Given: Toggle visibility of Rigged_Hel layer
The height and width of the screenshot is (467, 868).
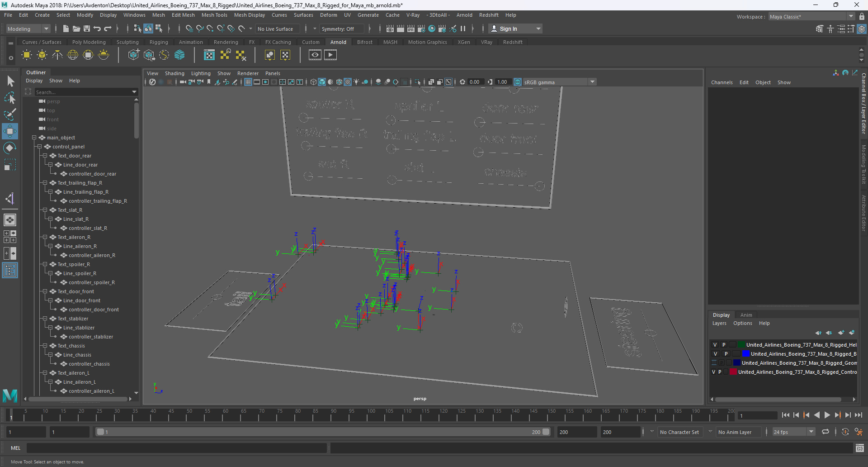Looking at the screenshot, I should (715, 345).
